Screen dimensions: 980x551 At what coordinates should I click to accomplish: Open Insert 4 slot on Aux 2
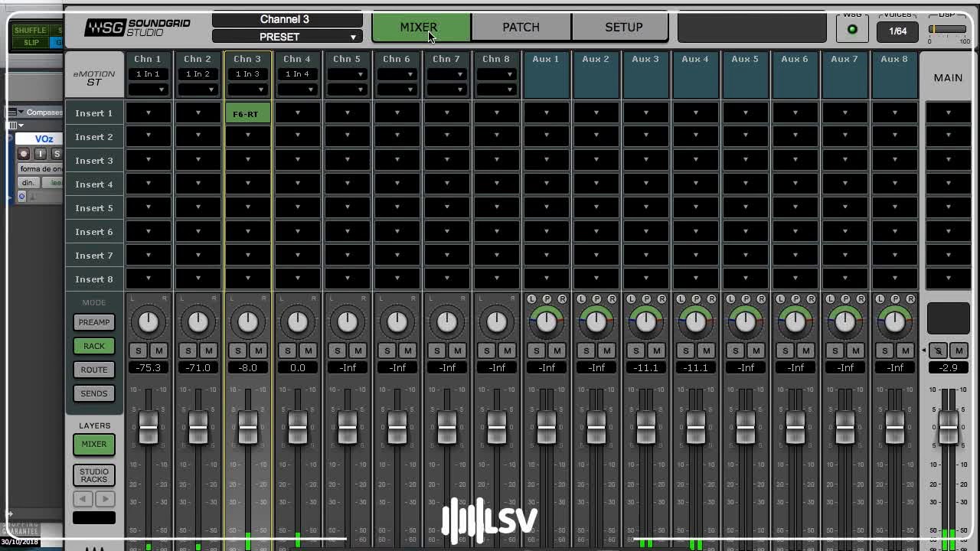coord(596,184)
